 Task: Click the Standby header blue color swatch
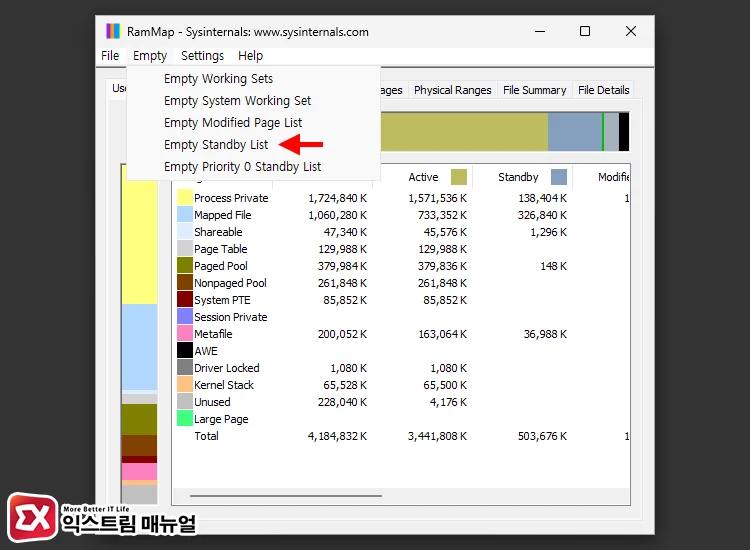coord(559,177)
